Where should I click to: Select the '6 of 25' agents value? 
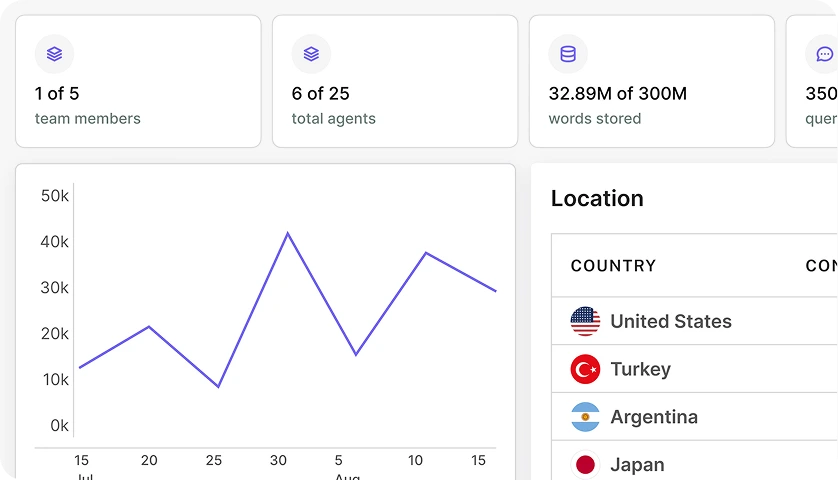coord(320,94)
